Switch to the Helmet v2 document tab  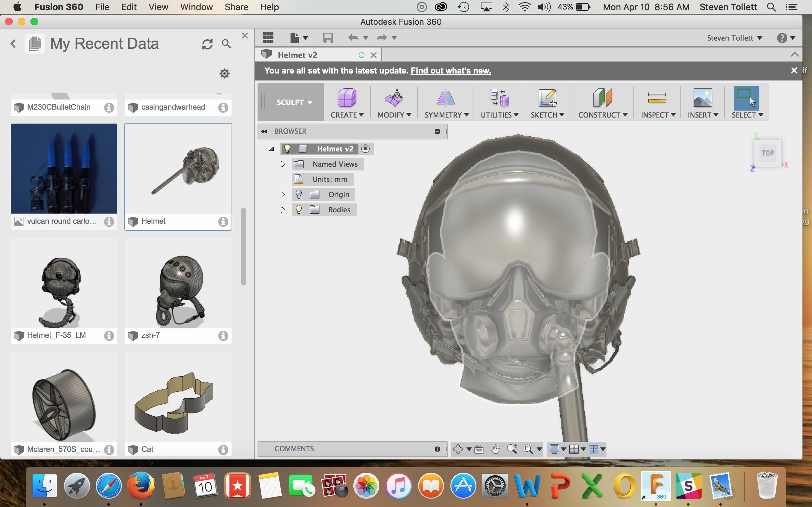click(x=297, y=55)
